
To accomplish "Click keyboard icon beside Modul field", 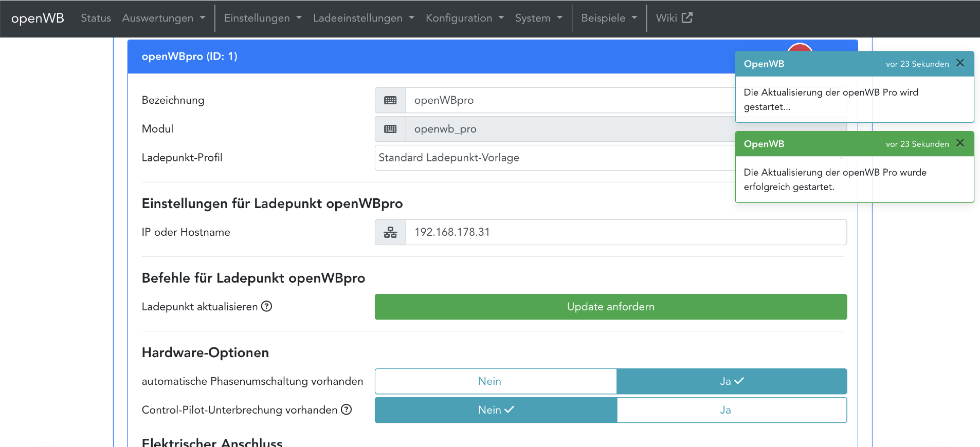I will coord(390,129).
